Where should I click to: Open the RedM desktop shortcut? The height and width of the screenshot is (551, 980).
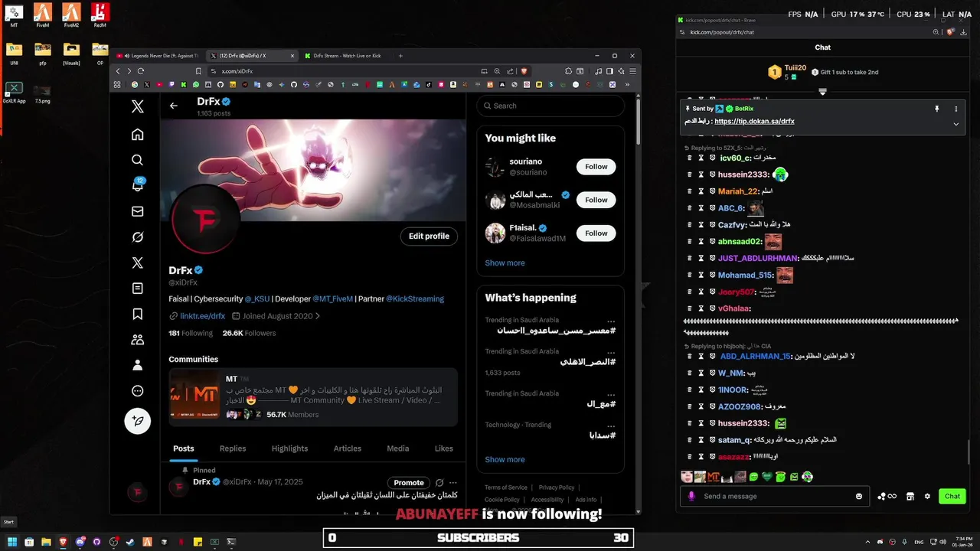pos(100,15)
